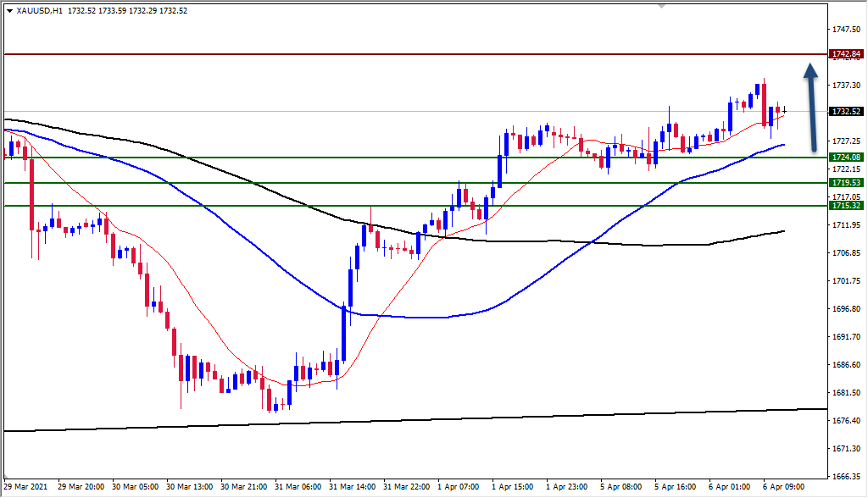Click the 1747.50 price scale label

click(847, 30)
